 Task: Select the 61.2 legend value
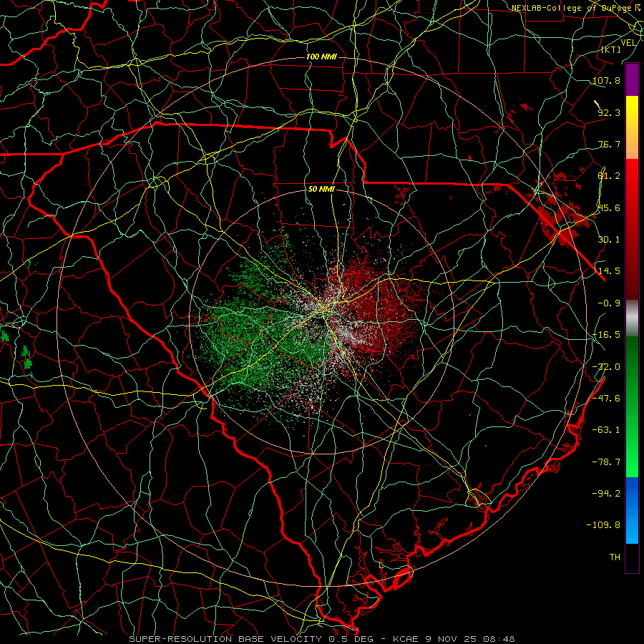point(609,176)
